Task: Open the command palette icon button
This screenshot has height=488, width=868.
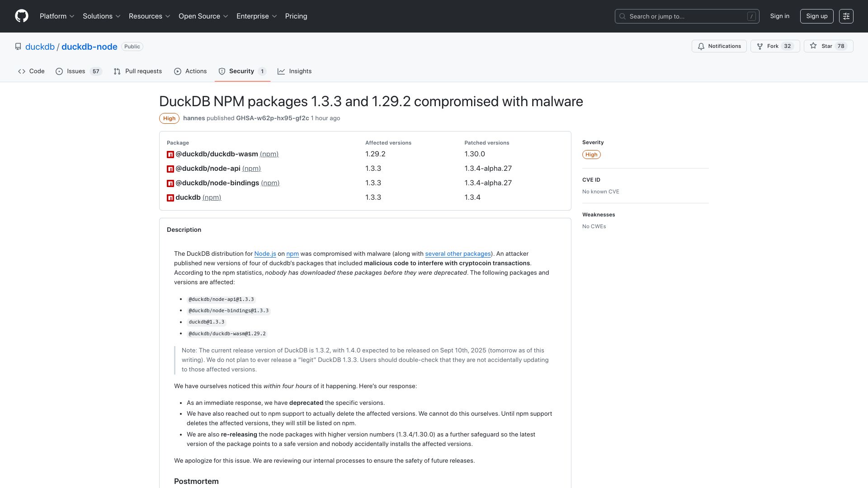Action: pos(846,16)
